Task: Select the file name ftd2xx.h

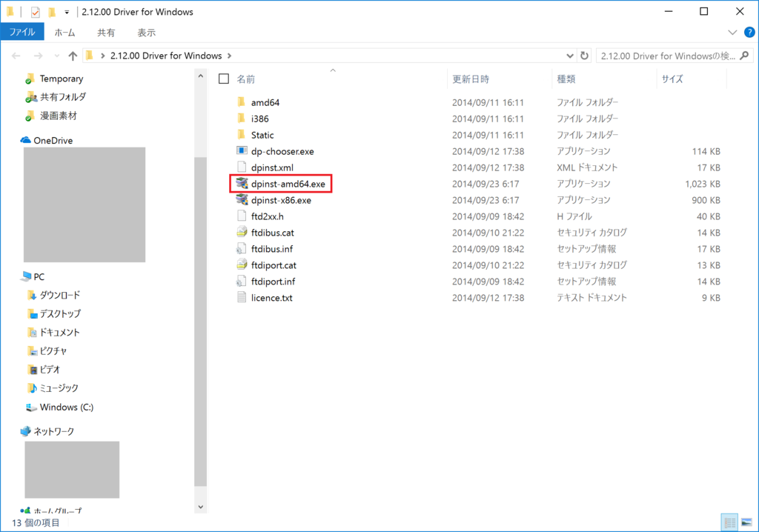Action: (267, 216)
